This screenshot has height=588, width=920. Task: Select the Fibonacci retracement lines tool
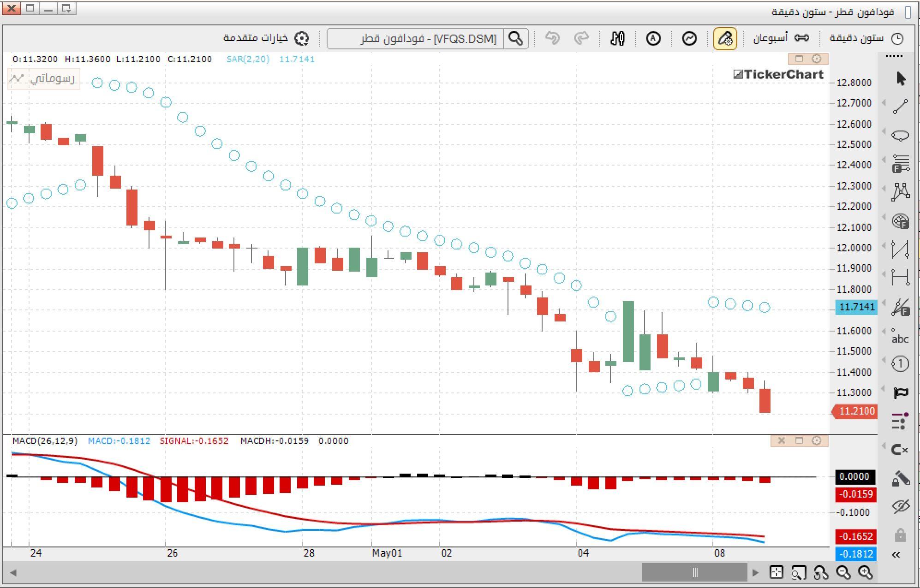pos(900,164)
